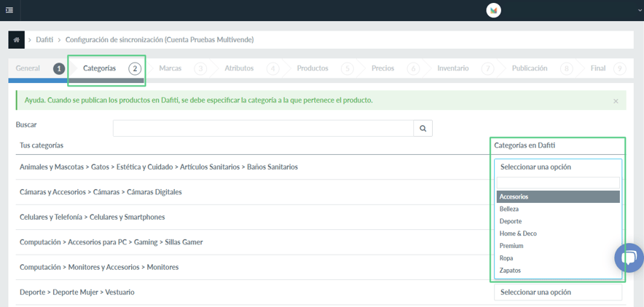Focus the dropdown filter text box
644x307 pixels.
point(558,183)
